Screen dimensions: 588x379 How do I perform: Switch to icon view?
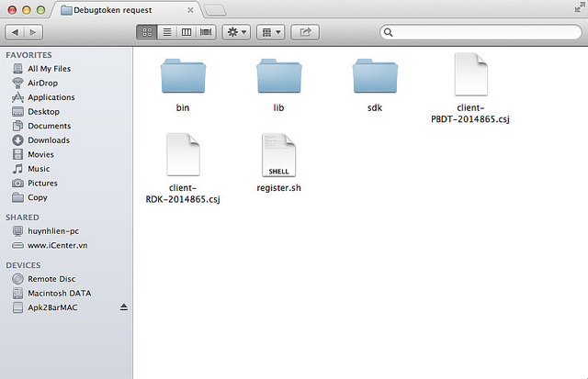pyautogui.click(x=147, y=32)
